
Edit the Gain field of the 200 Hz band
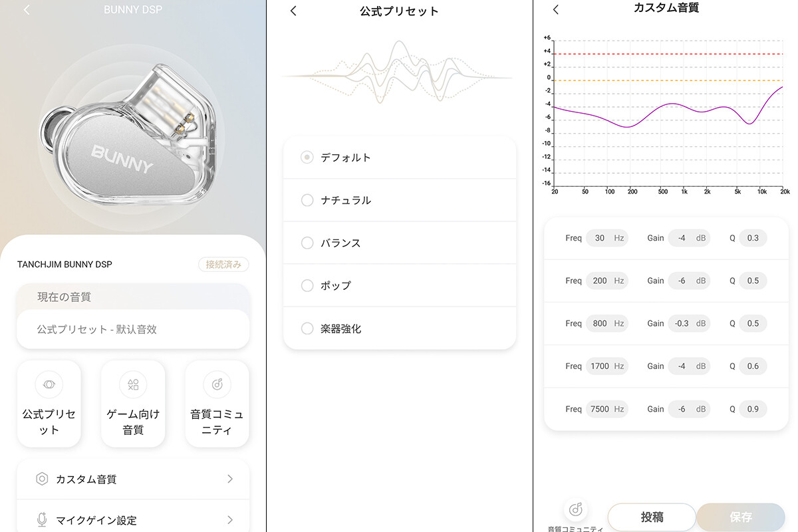[689, 281]
